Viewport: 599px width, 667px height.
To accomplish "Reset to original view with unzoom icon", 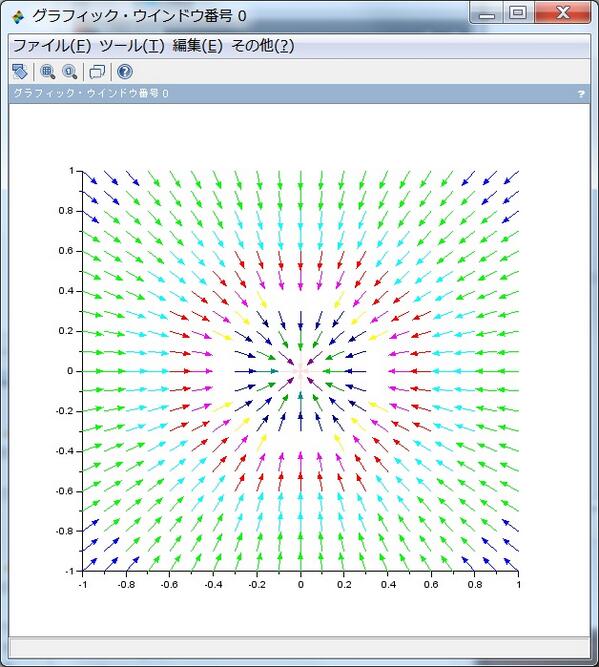I will click(x=70, y=72).
